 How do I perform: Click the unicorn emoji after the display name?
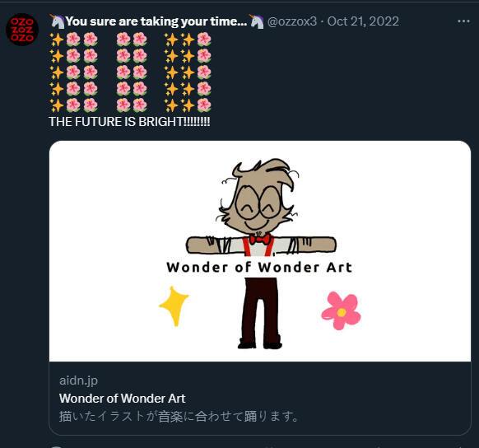pyautogui.click(x=256, y=21)
